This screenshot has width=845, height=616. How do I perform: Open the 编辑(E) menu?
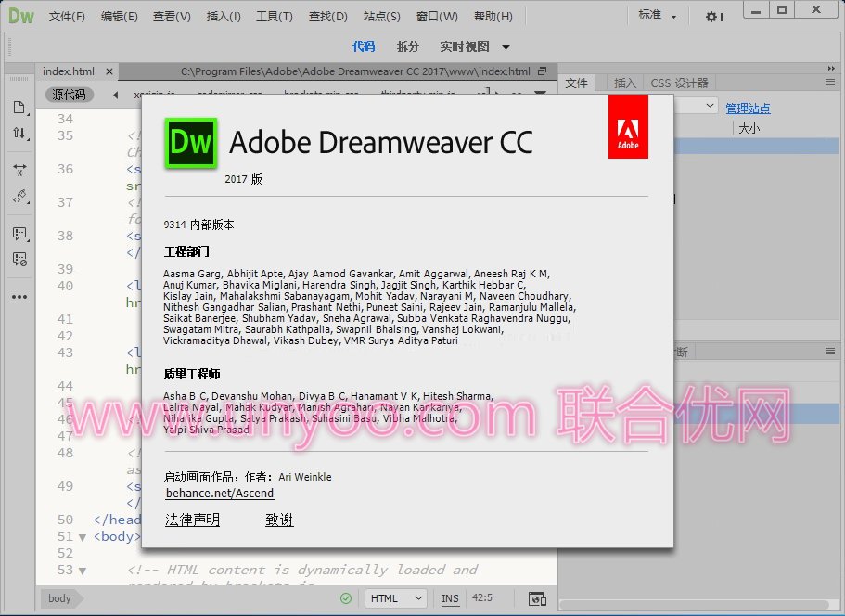click(x=119, y=17)
